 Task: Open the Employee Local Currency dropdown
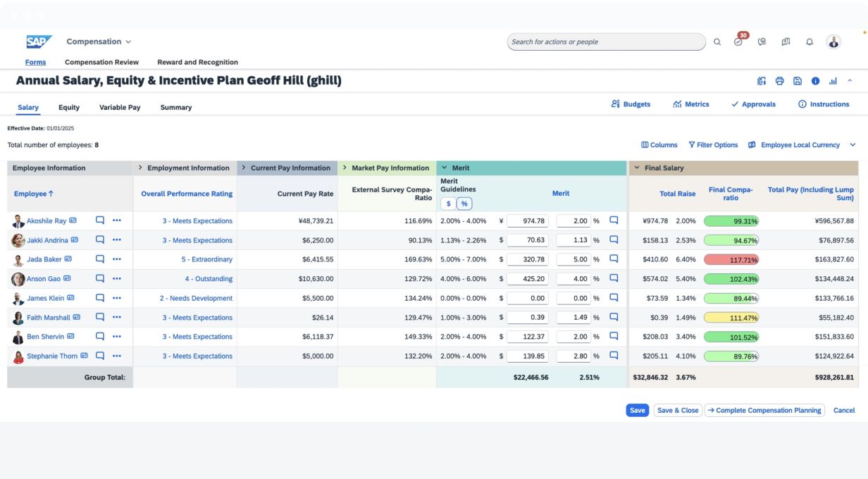801,145
